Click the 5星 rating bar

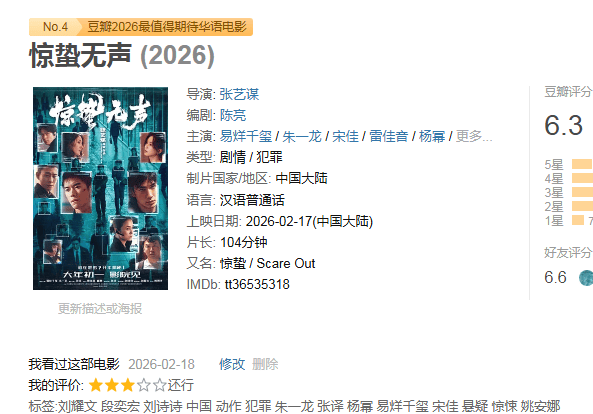pyautogui.click(x=582, y=164)
